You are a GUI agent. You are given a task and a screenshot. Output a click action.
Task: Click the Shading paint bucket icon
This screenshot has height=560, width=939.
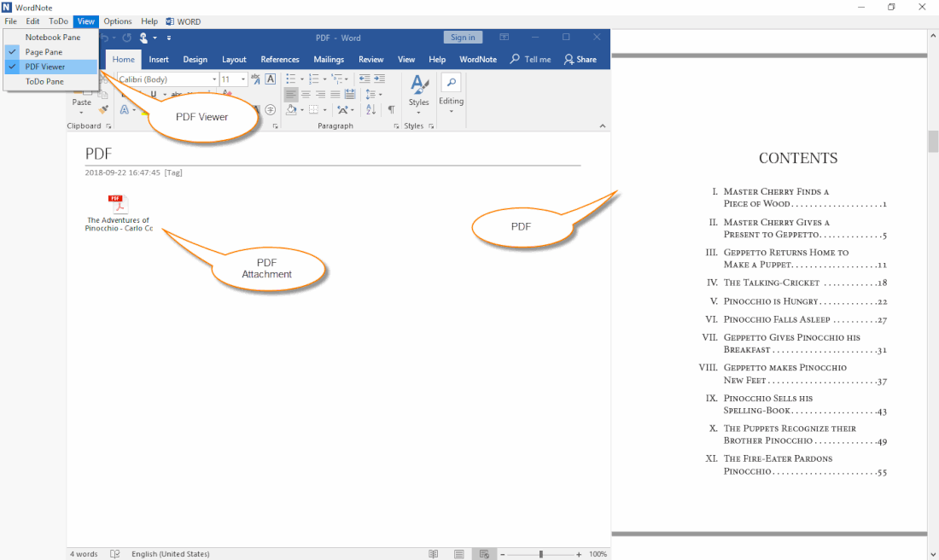291,109
